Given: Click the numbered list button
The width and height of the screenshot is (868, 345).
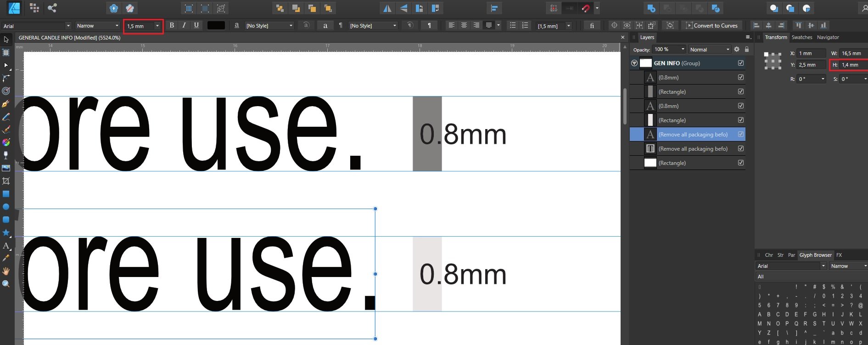Looking at the screenshot, I should (x=525, y=25).
